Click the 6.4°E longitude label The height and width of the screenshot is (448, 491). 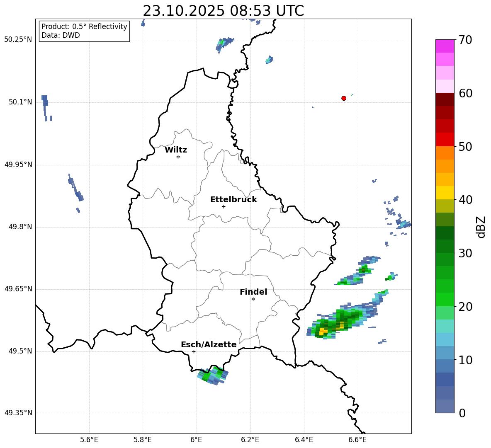click(304, 440)
